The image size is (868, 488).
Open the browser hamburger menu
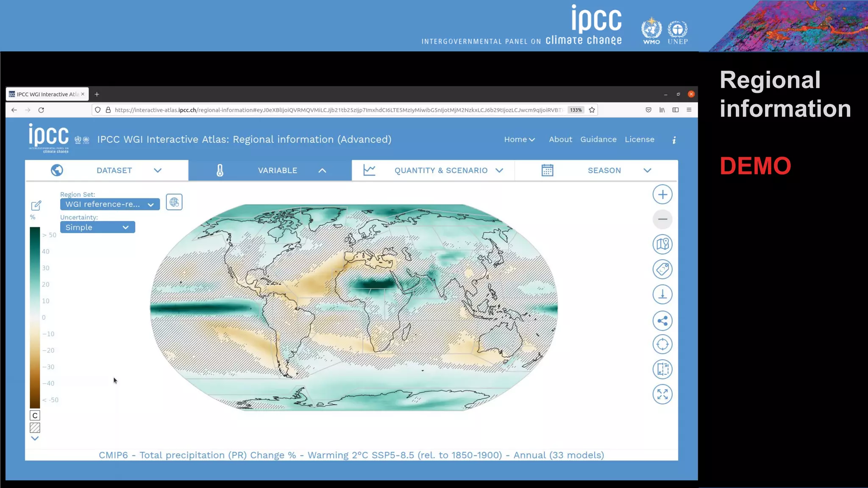689,110
